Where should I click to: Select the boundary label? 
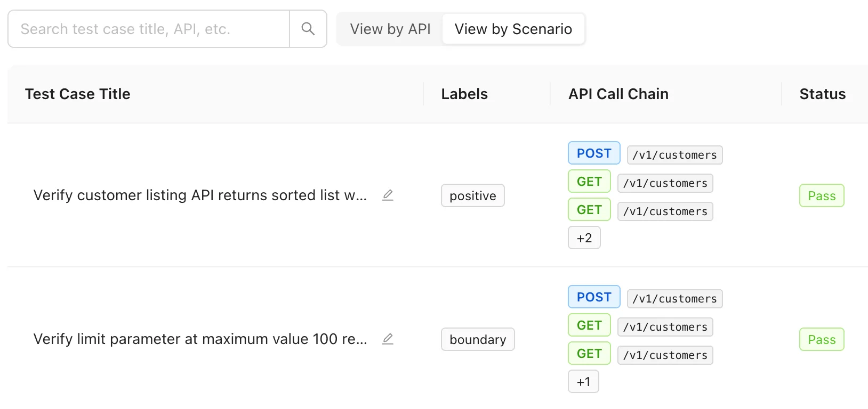477,339
